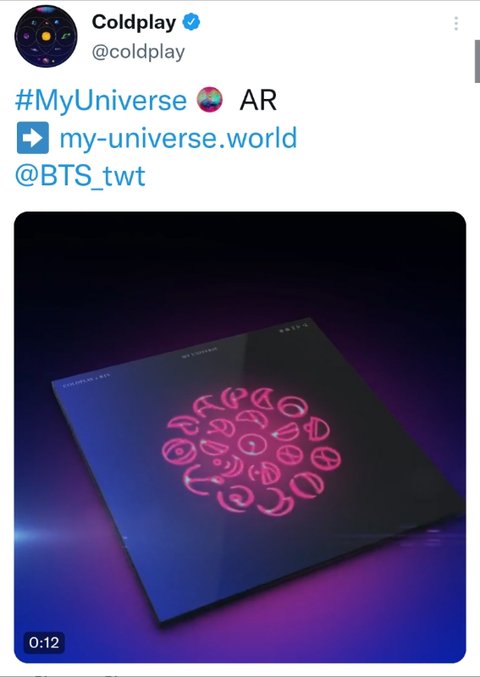The width and height of the screenshot is (480, 677).
Task: Open the tweet's three-dot more options menu
Action: point(456,23)
